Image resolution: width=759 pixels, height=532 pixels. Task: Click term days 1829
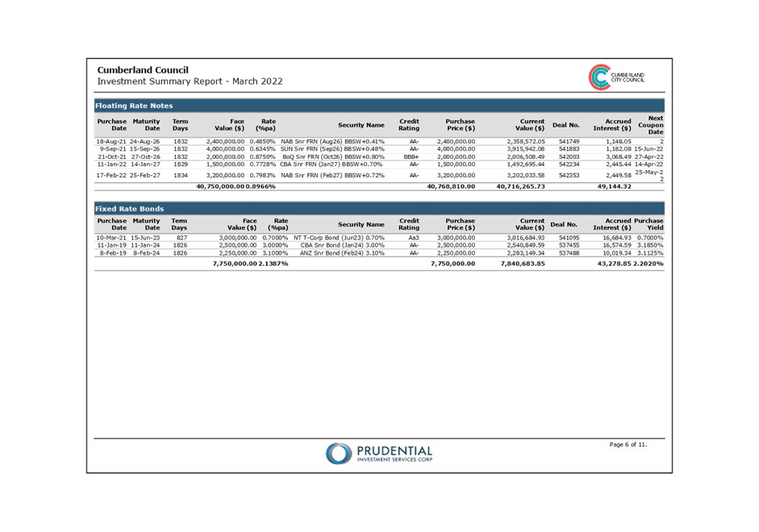pyautogui.click(x=181, y=164)
